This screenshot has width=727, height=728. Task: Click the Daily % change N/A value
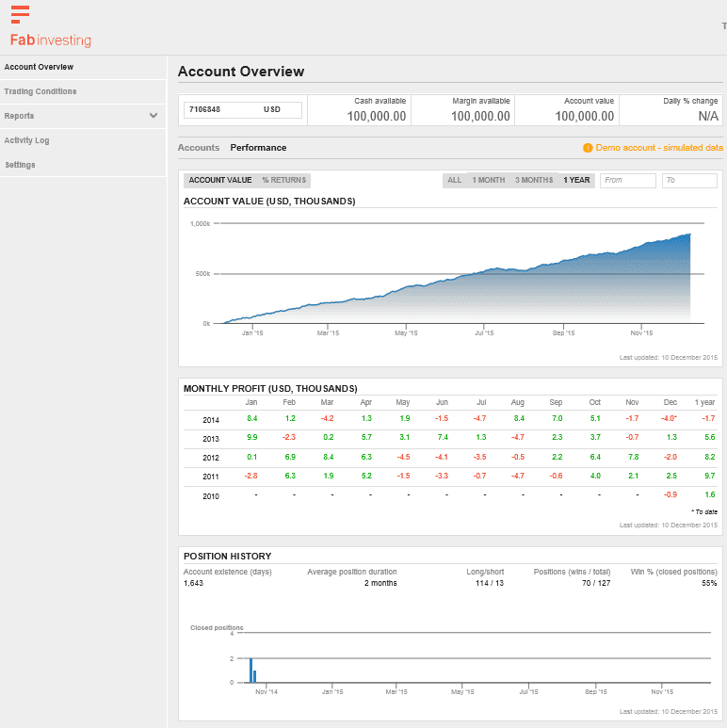(708, 116)
